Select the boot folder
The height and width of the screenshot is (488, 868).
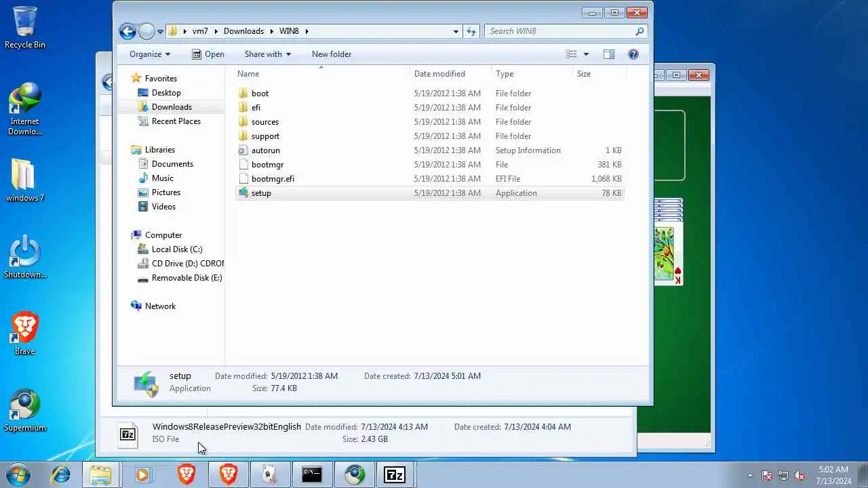pos(430,94)
